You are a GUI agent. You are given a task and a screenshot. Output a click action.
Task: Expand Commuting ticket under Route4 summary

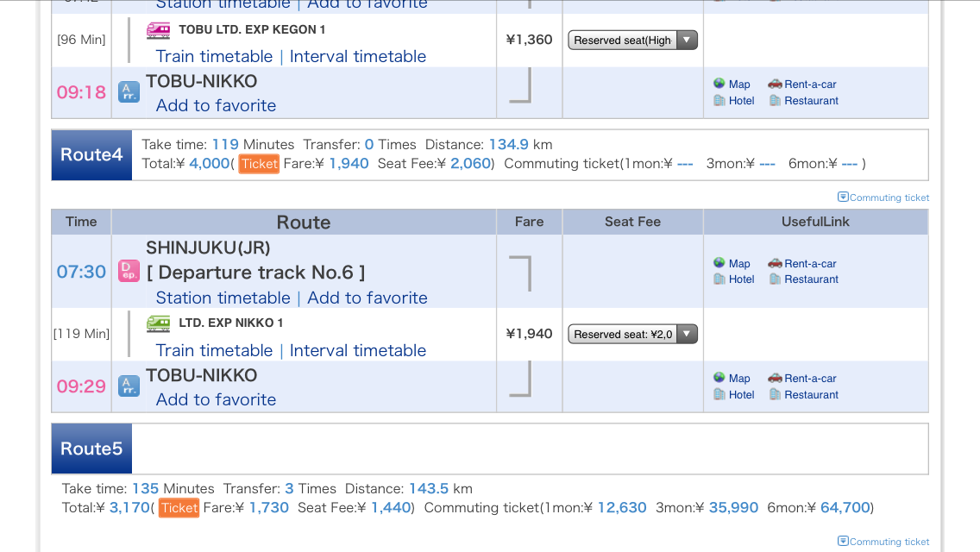click(883, 198)
